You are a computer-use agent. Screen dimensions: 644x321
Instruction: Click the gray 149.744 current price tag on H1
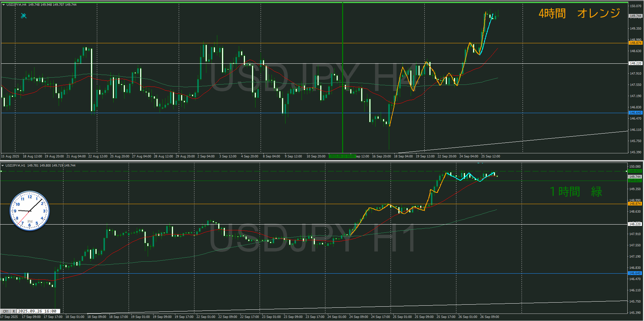click(635, 177)
